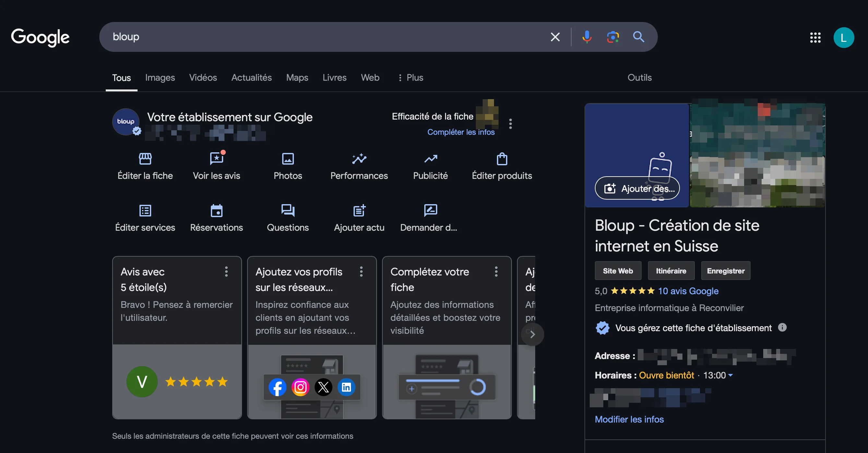Open the Avis avec 5 étoile(s) card
Screen dimensions: 868x453
click(177, 338)
